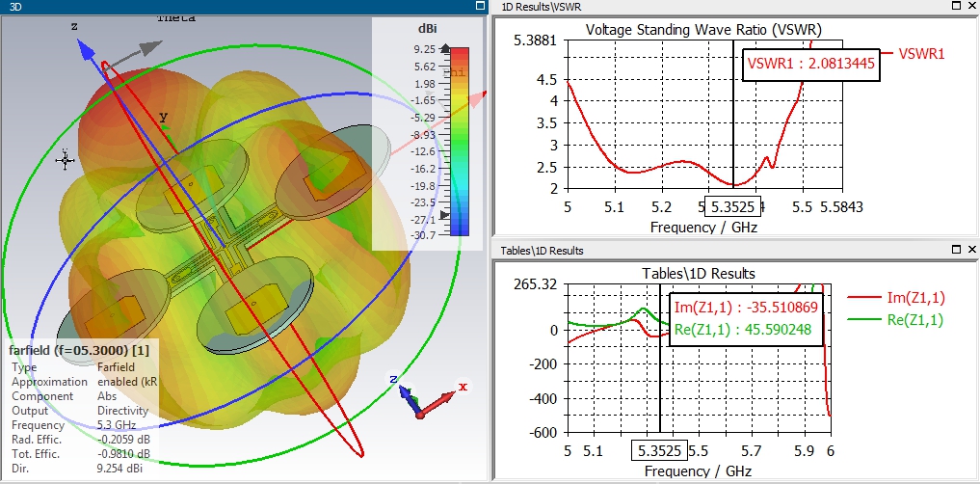Click the Dir. 9.254 dBi value
980x484 pixels.
click(119, 468)
